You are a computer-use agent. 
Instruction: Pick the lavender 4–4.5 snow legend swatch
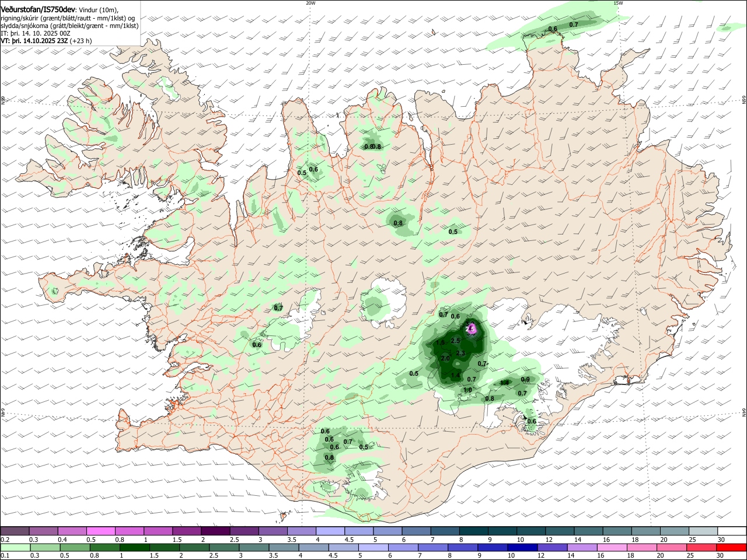click(x=330, y=531)
